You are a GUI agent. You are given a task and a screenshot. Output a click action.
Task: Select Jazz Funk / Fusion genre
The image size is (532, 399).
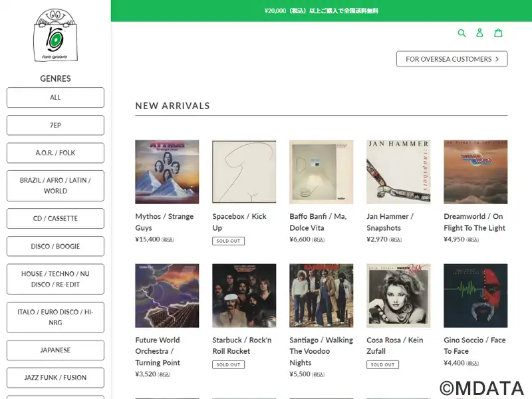pyautogui.click(x=55, y=378)
